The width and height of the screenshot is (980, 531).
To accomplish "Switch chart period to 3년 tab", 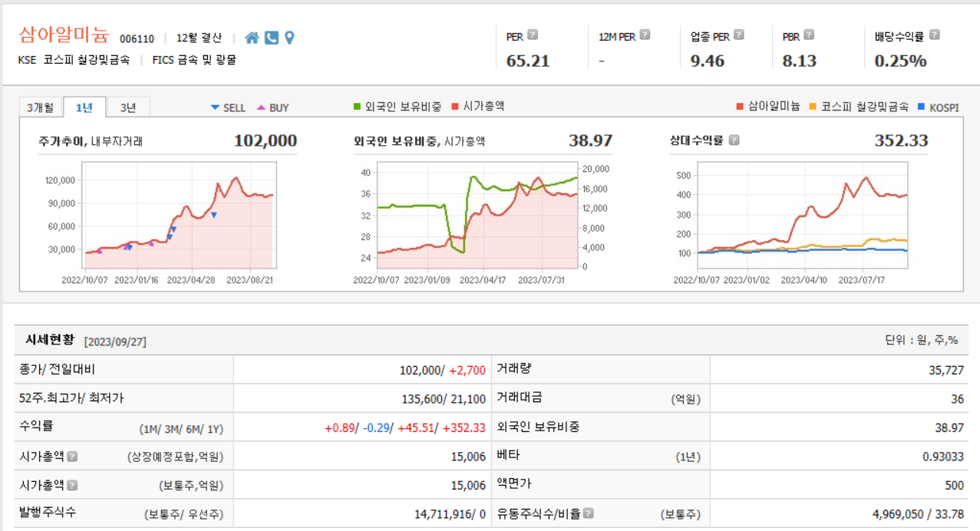I will click(128, 107).
